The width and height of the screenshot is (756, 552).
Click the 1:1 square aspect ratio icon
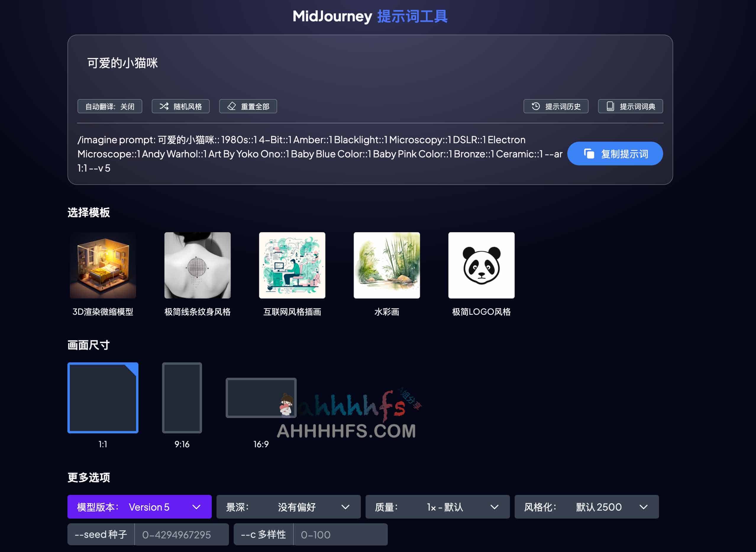tap(103, 398)
